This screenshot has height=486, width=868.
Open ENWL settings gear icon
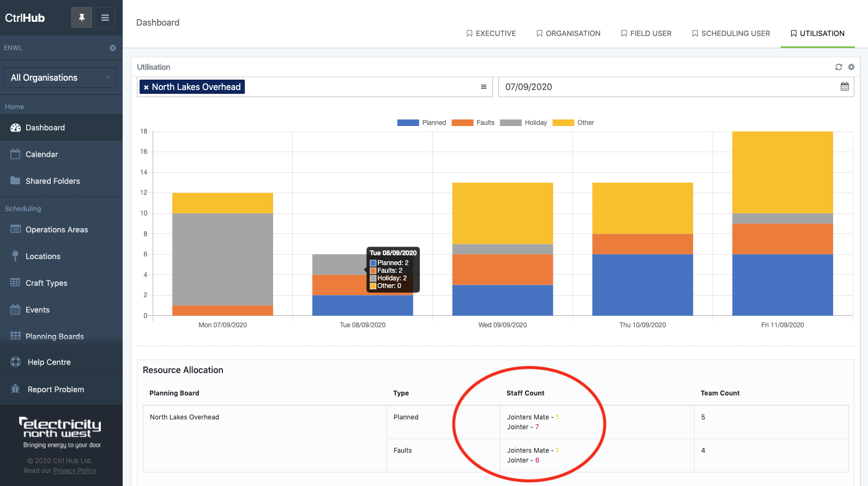(113, 48)
